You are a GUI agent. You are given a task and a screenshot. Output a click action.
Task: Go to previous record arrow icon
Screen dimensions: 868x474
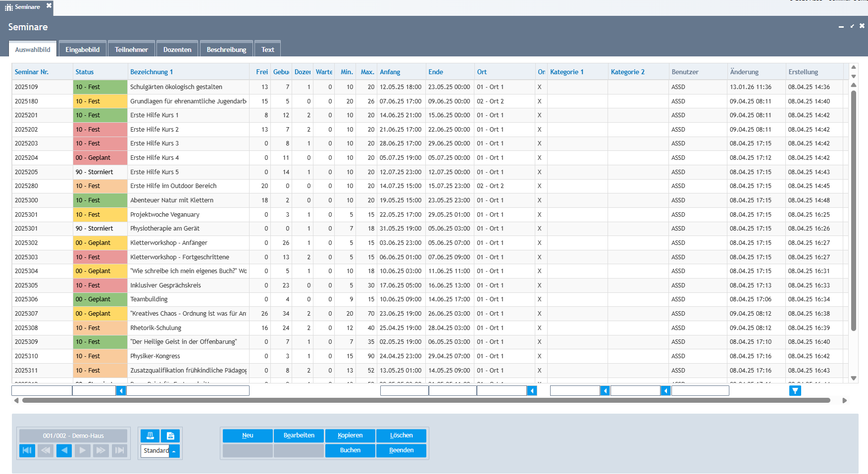64,450
